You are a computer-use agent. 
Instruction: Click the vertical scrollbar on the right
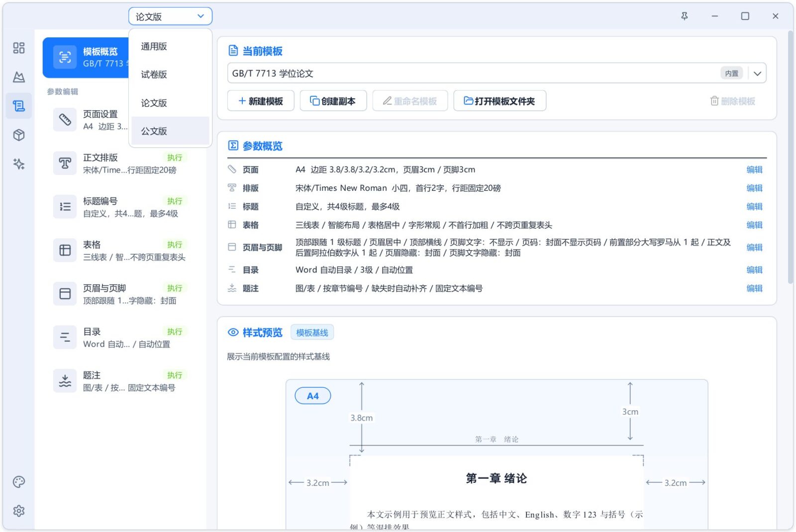tap(791, 157)
